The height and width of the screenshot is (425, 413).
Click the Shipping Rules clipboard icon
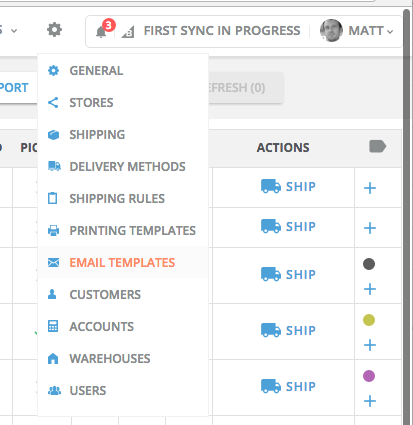tap(53, 198)
